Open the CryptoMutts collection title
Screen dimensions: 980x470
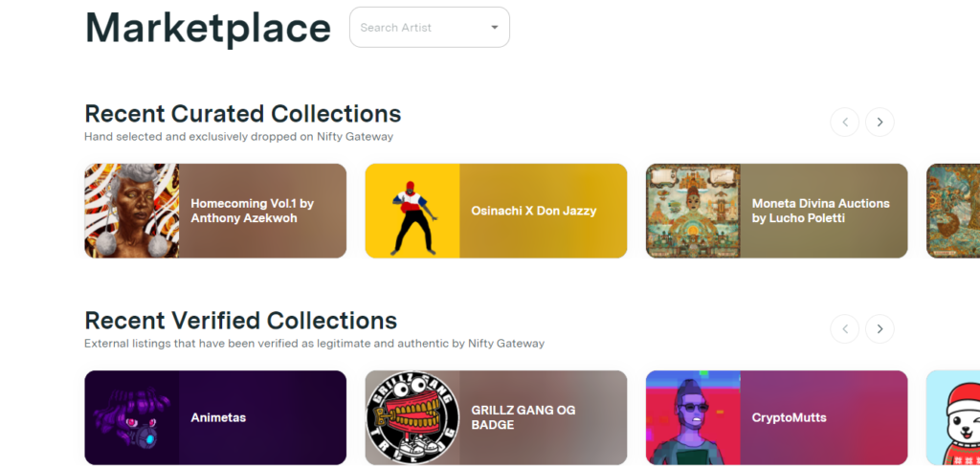pyautogui.click(x=789, y=417)
